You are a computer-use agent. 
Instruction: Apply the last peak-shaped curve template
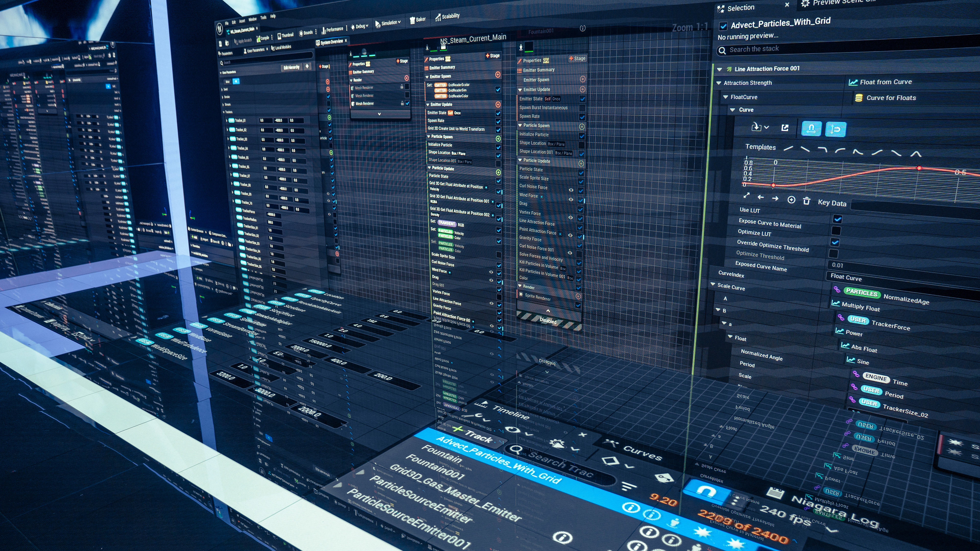(916, 154)
